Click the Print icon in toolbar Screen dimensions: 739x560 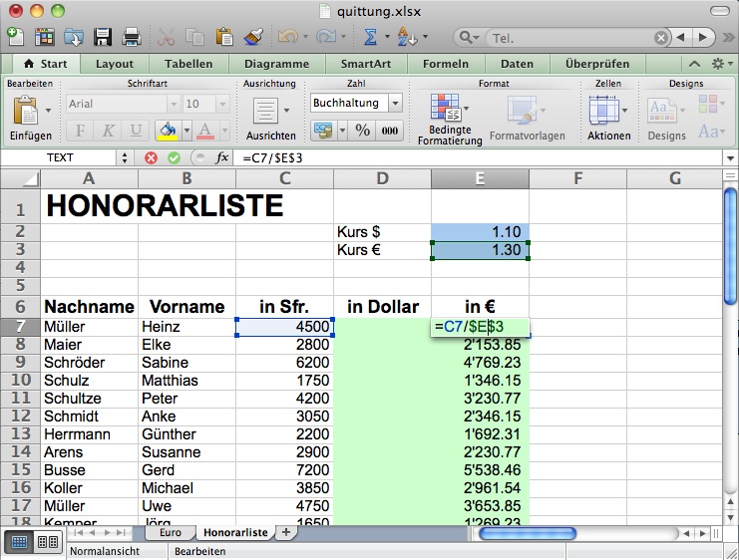pyautogui.click(x=130, y=38)
